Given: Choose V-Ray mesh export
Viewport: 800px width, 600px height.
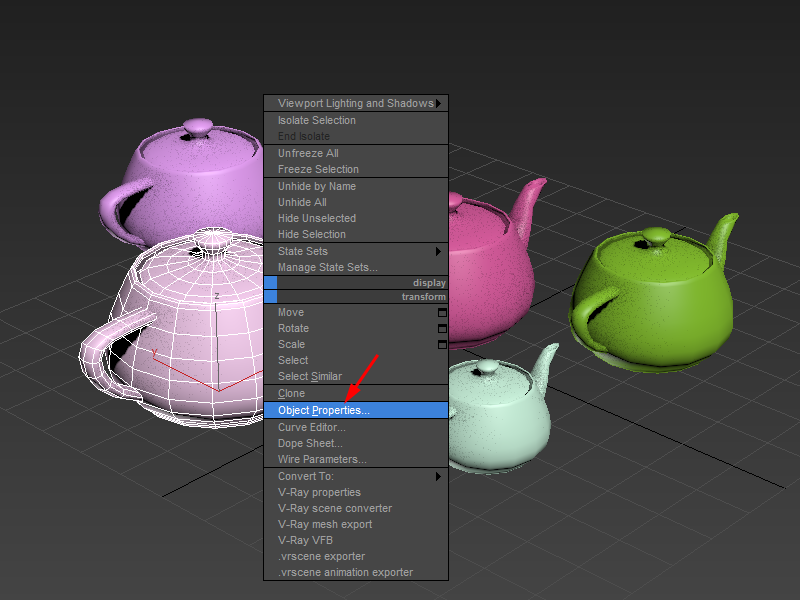Looking at the screenshot, I should click(x=356, y=524).
